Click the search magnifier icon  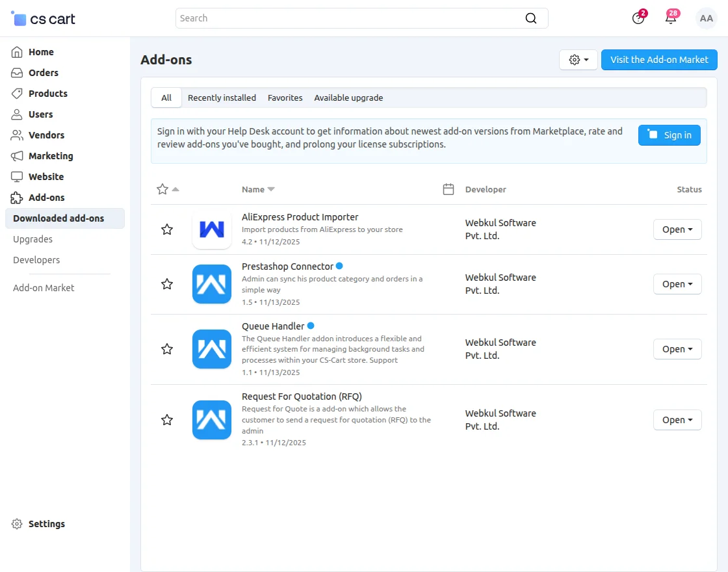point(531,18)
